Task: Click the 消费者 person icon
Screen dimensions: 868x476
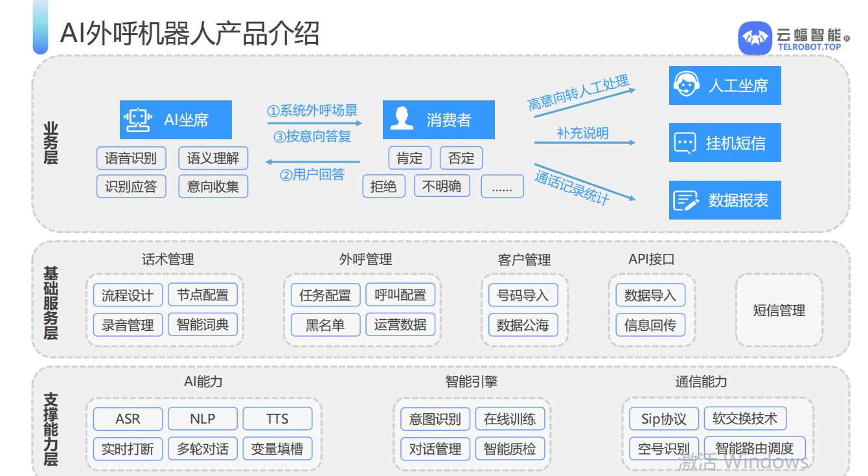Action: 402,119
